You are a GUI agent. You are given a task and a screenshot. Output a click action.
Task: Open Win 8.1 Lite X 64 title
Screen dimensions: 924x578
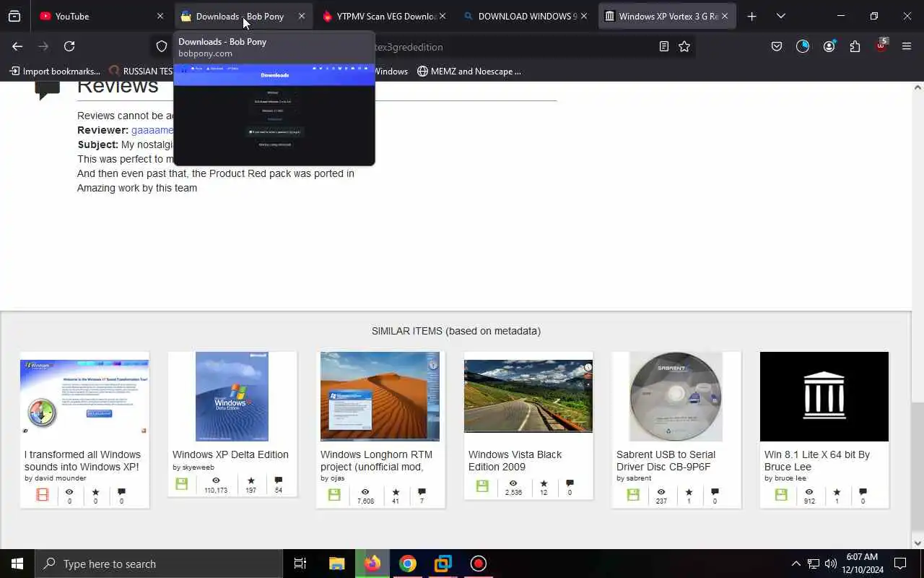(x=817, y=460)
